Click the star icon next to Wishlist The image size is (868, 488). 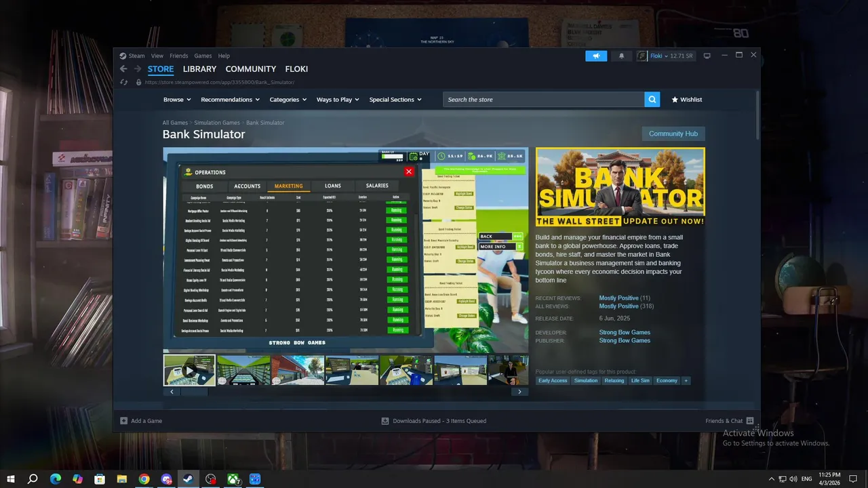(675, 100)
